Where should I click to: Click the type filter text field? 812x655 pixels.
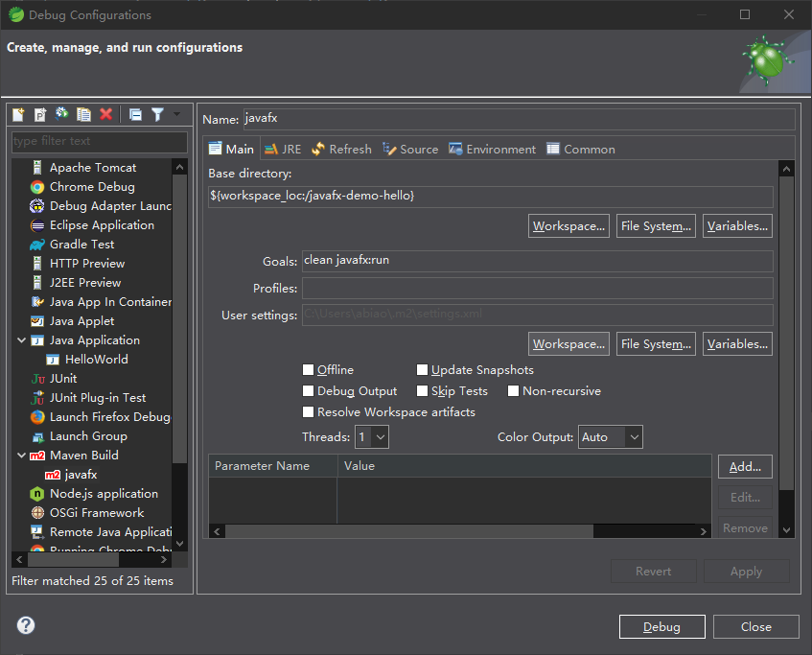[x=100, y=142]
